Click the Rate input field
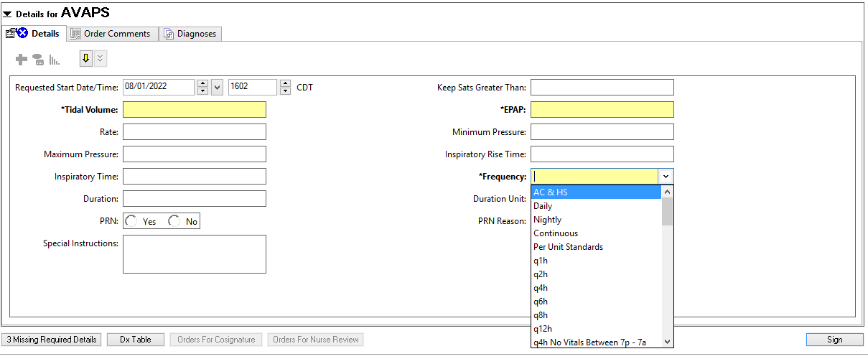Image resolution: width=868 pixels, height=359 pixels. point(195,131)
